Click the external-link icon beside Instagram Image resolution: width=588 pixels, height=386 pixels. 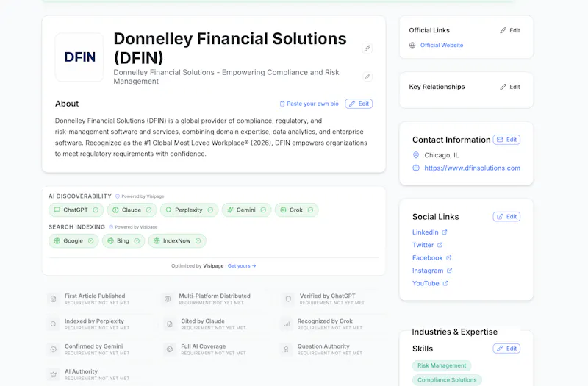coord(449,271)
